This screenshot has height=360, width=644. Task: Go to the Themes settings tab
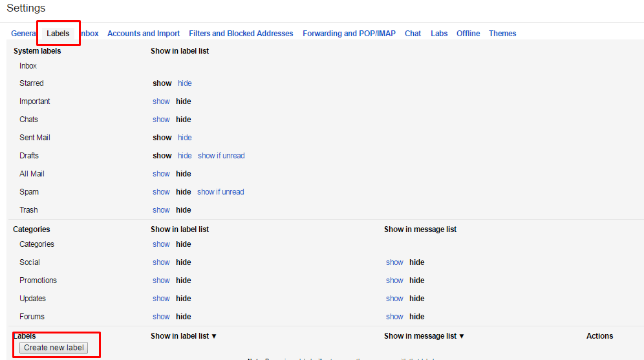[x=502, y=34]
